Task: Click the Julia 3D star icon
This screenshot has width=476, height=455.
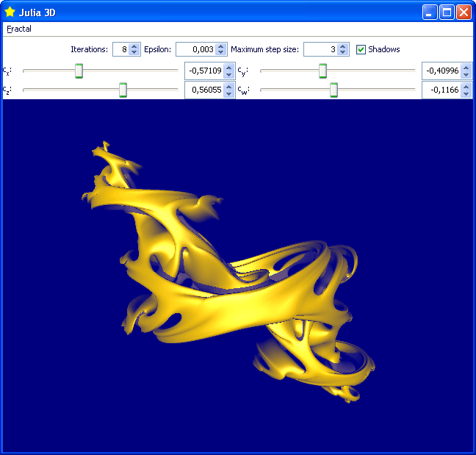Action: pyautogui.click(x=10, y=12)
